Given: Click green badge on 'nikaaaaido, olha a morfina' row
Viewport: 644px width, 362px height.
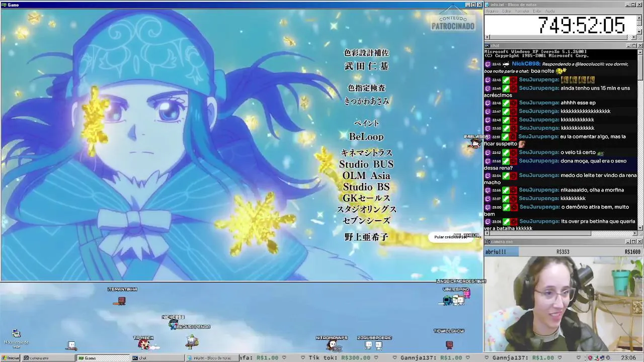Looking at the screenshot, I should click(506, 190).
